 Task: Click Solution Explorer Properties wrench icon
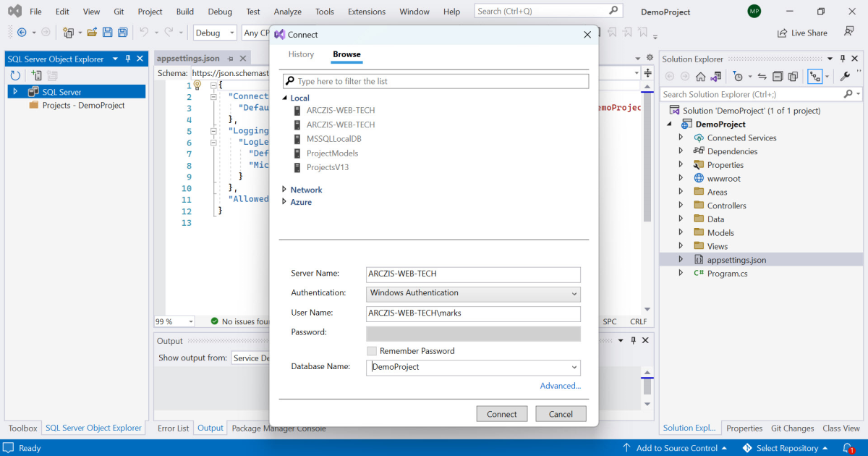844,76
